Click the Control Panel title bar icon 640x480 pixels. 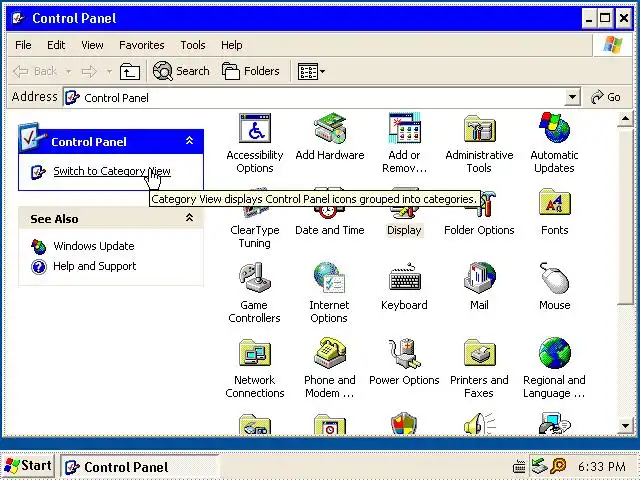pos(19,18)
